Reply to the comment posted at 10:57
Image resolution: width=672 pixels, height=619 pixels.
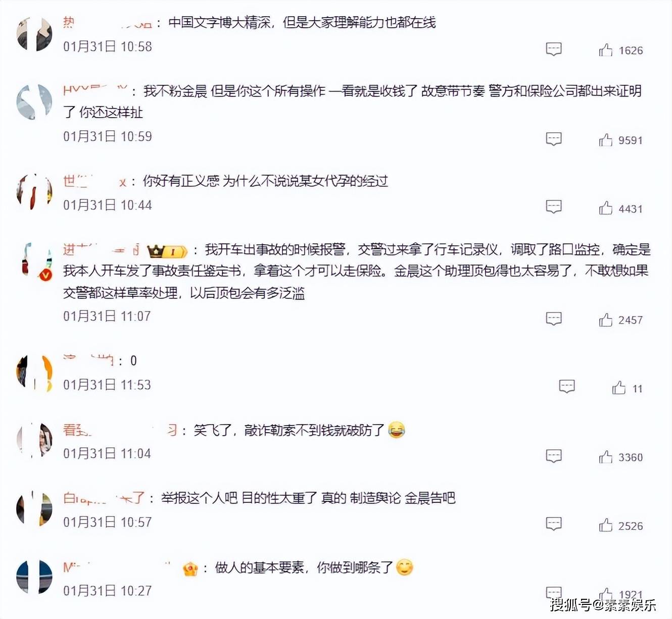[554, 524]
